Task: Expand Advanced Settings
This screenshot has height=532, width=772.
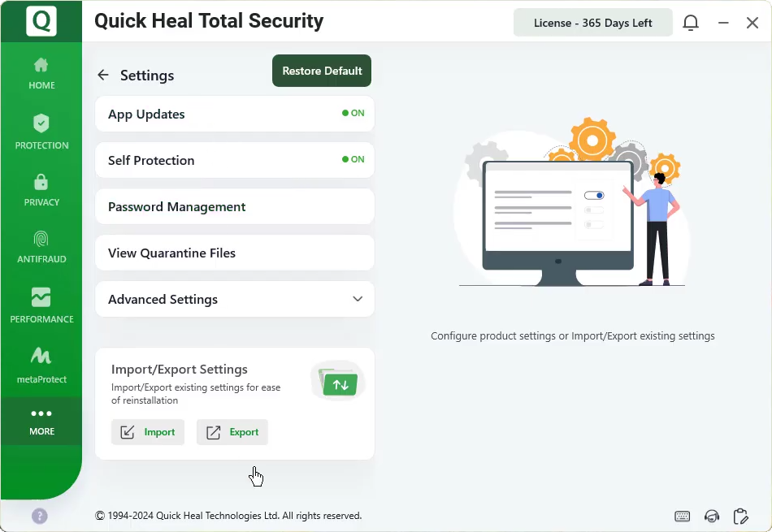Action: click(358, 299)
